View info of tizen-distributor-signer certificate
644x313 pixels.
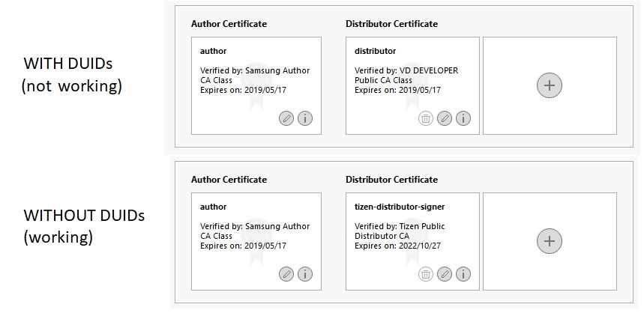coord(463,274)
